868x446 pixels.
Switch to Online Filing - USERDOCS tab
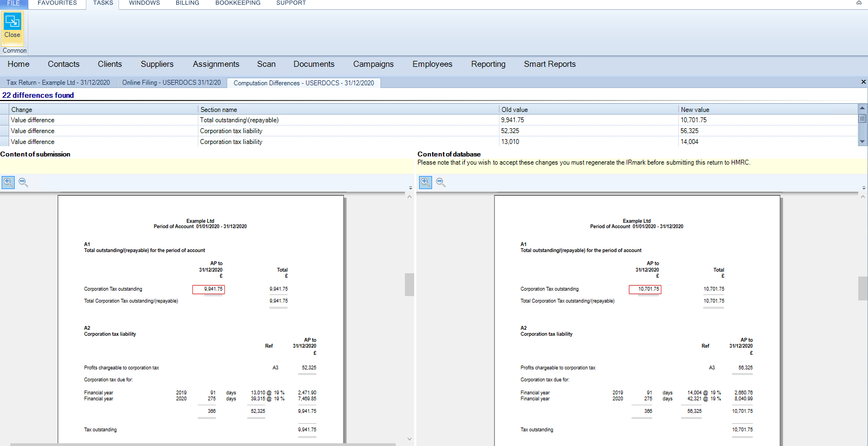coord(171,83)
